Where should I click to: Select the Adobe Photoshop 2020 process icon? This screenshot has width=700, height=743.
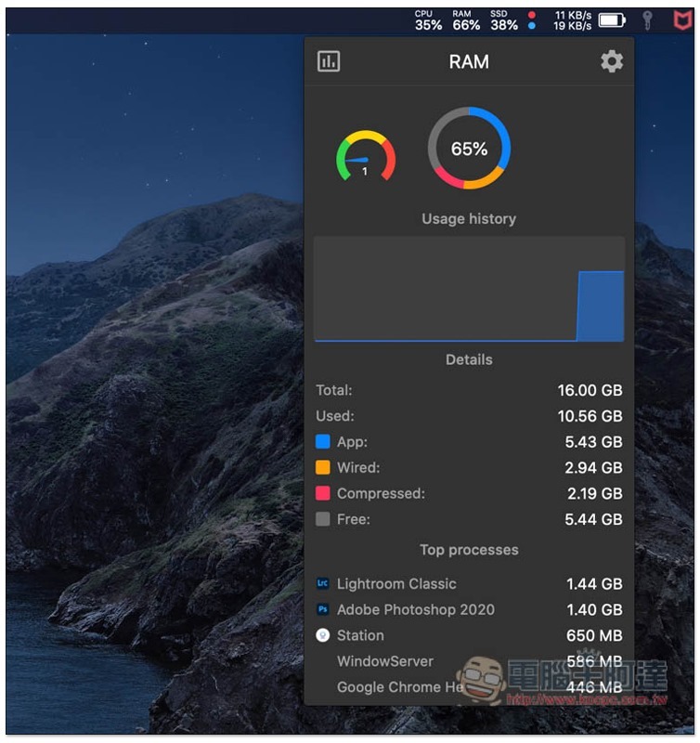pyautogui.click(x=322, y=609)
